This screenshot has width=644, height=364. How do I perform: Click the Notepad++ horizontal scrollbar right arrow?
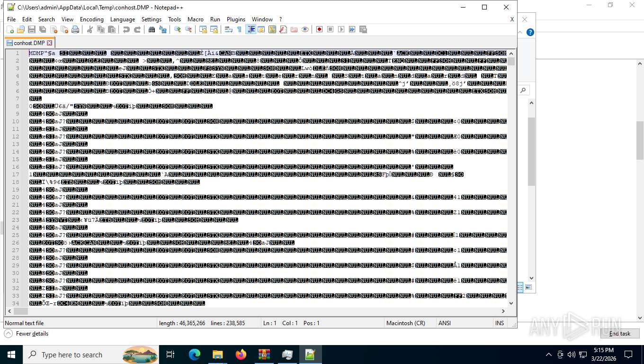click(503, 311)
